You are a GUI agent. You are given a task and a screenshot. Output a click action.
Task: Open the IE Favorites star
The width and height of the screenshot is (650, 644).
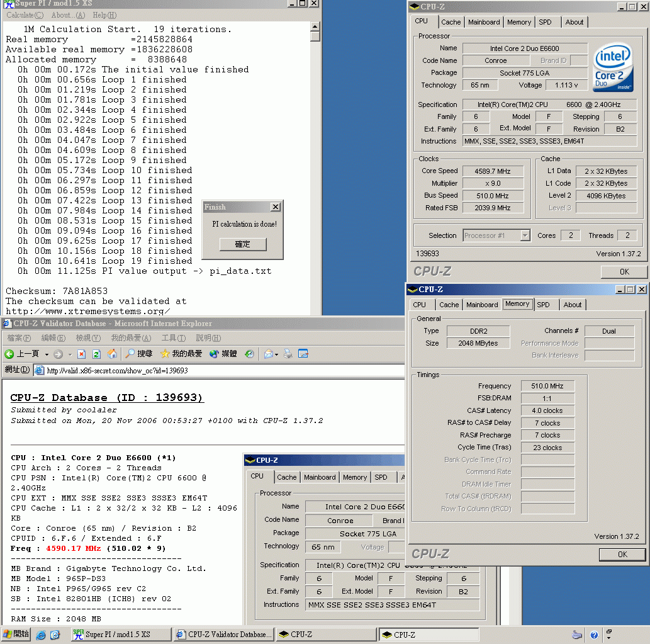click(x=181, y=354)
